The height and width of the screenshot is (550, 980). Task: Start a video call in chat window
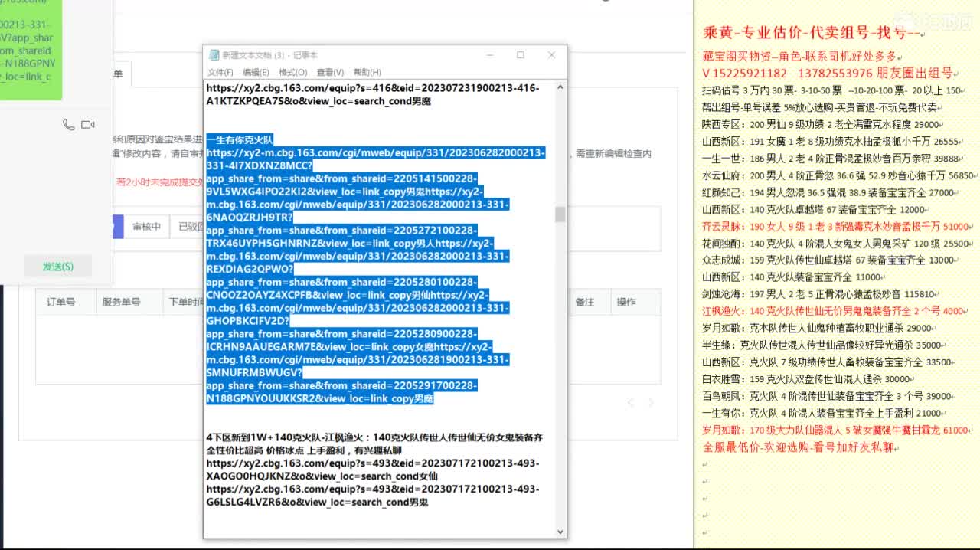click(88, 124)
